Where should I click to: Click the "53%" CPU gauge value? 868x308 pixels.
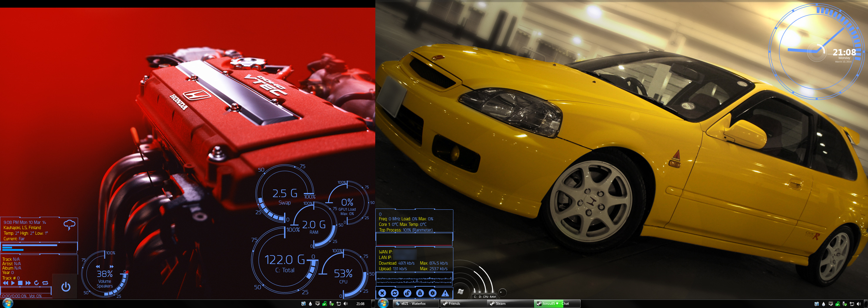343,273
